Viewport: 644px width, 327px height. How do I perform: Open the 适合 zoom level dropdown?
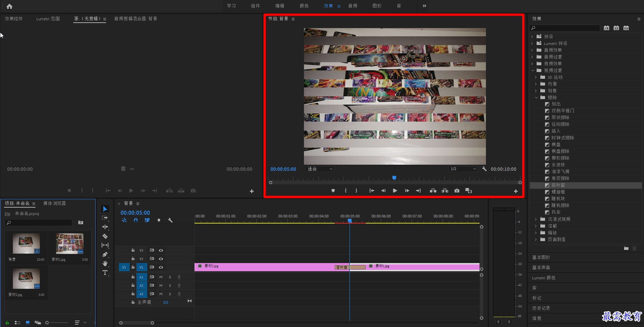point(319,169)
